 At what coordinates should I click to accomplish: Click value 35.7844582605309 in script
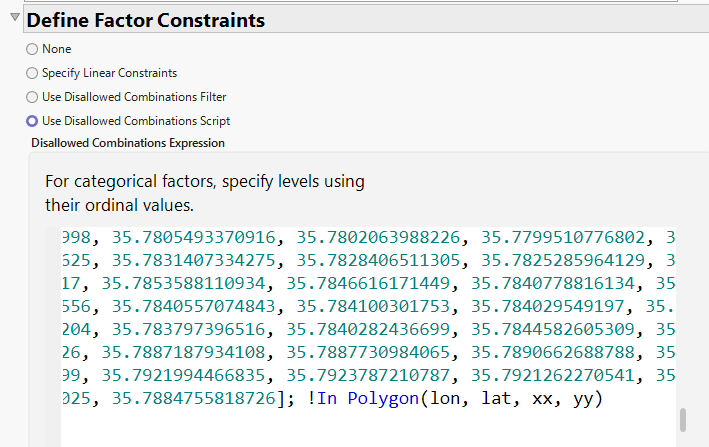553,329
